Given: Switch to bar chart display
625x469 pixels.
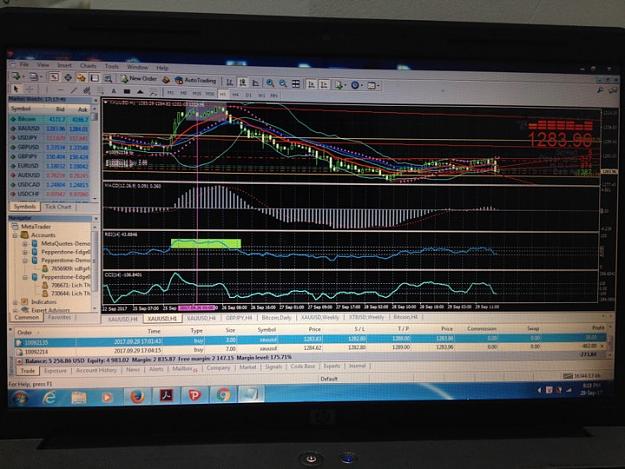Looking at the screenshot, I should pos(230,82).
